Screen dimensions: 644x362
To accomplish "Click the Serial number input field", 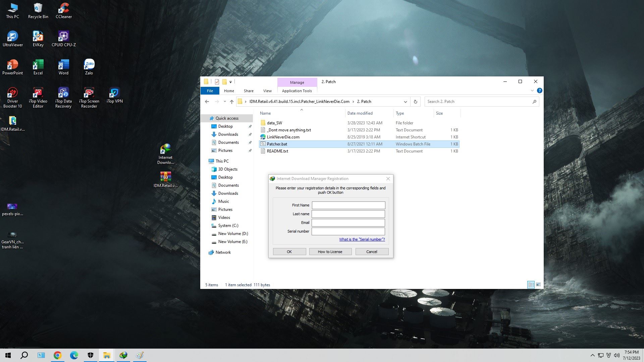I will (348, 231).
